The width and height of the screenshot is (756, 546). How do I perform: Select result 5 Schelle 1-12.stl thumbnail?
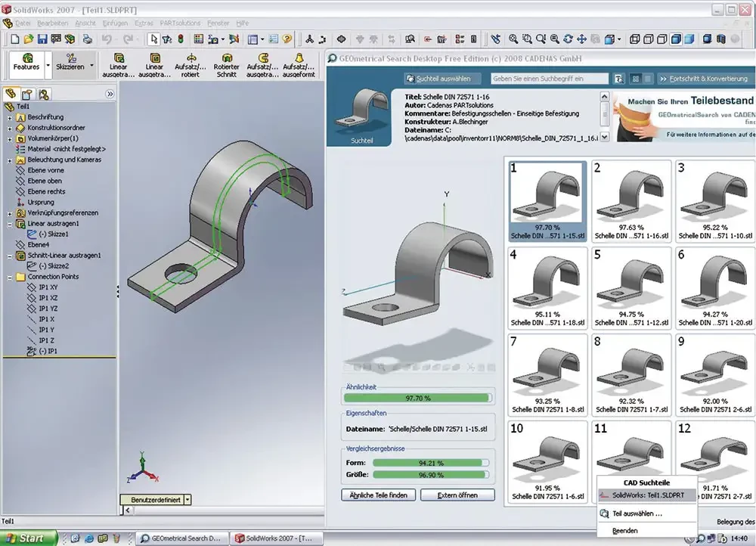631,288
